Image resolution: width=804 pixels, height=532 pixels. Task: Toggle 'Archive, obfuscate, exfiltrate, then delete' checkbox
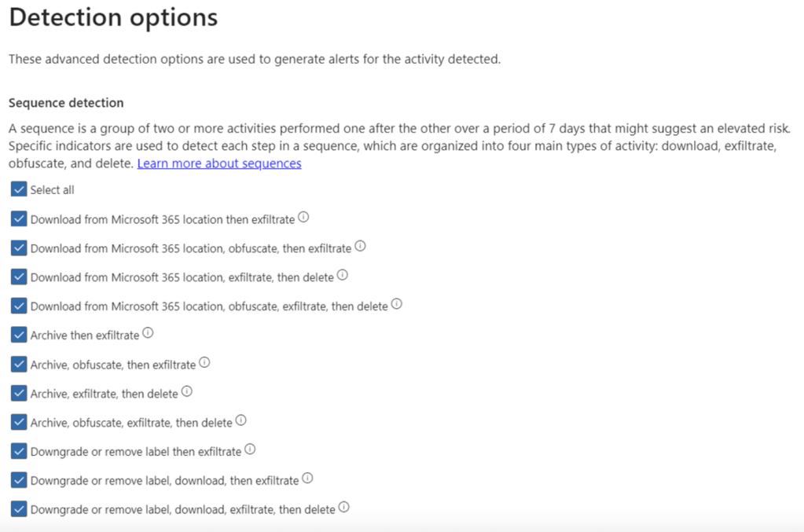[x=19, y=421]
